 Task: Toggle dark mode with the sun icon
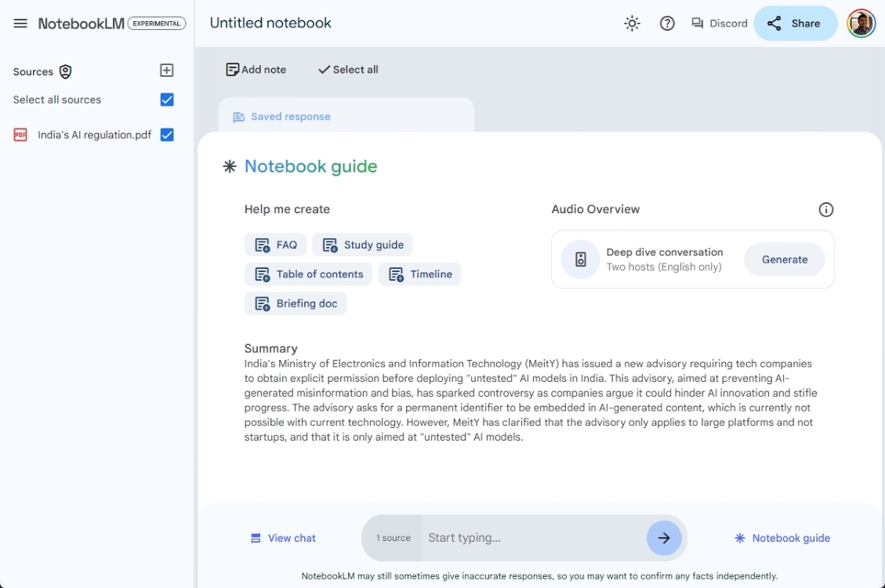(632, 24)
